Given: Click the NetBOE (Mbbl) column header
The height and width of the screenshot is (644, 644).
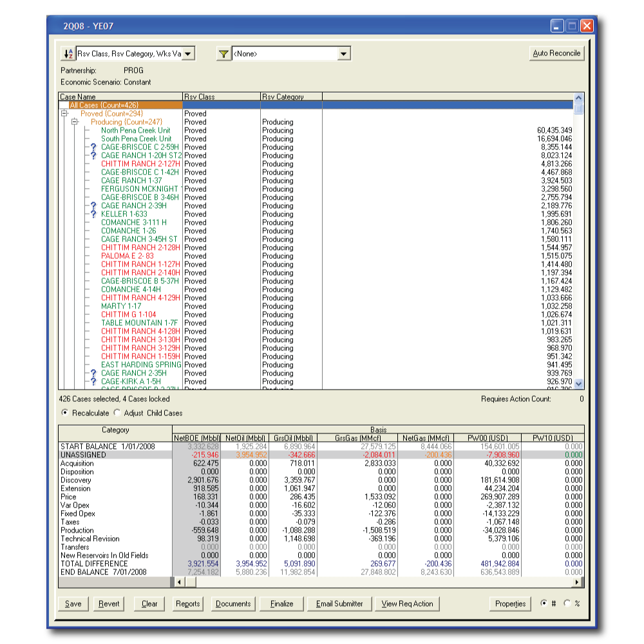Looking at the screenshot, I should click(196, 438).
